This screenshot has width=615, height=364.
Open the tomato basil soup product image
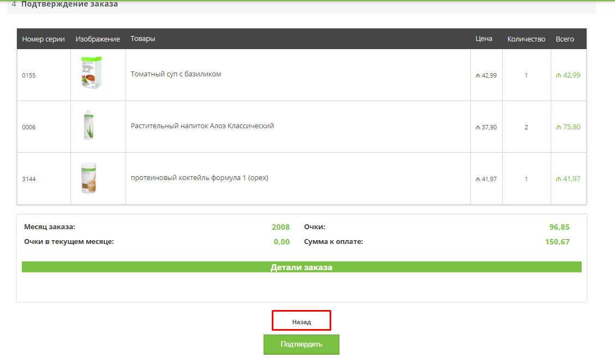(92, 74)
